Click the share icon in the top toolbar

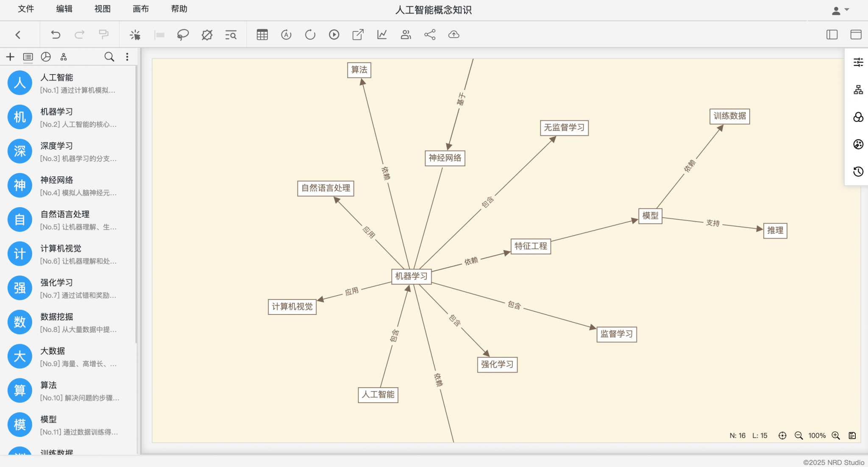click(x=430, y=34)
